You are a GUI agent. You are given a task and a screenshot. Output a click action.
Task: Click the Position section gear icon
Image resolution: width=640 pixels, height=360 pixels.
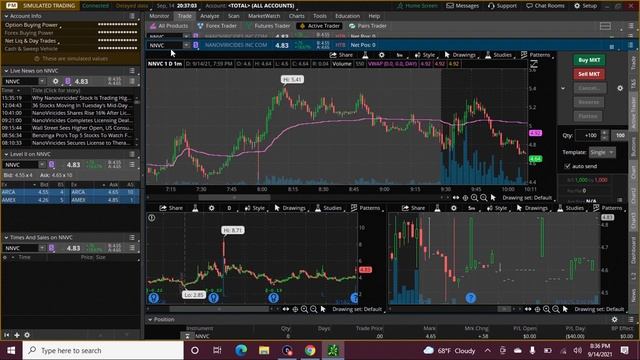pyautogui.click(x=614, y=320)
